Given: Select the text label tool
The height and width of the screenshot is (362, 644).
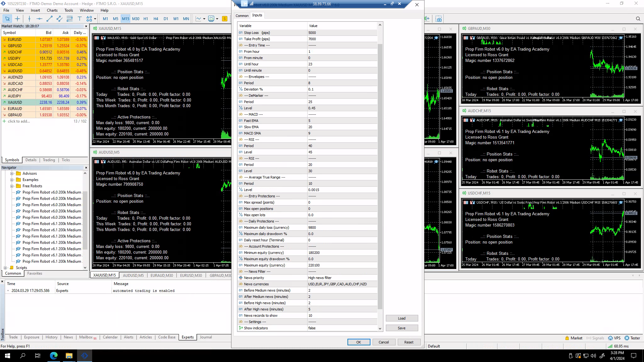Looking at the screenshot, I should click(x=80, y=19).
